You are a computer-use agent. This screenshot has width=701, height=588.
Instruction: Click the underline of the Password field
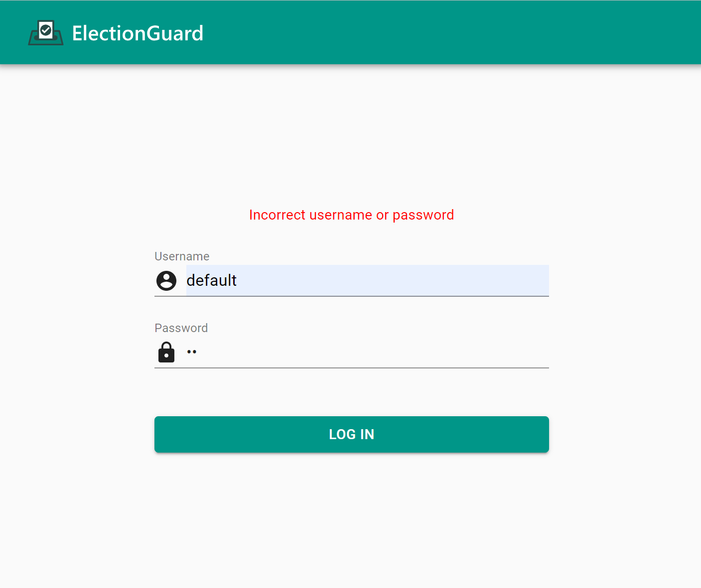coord(351,368)
